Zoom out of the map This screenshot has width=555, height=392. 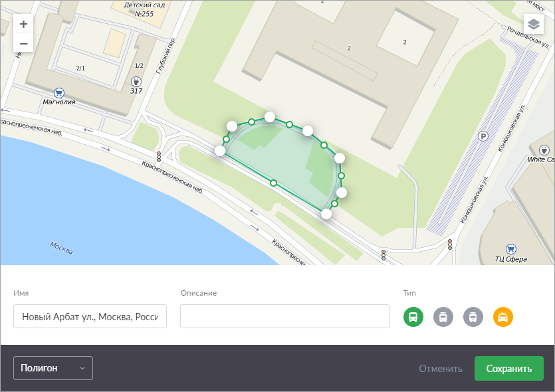click(23, 44)
